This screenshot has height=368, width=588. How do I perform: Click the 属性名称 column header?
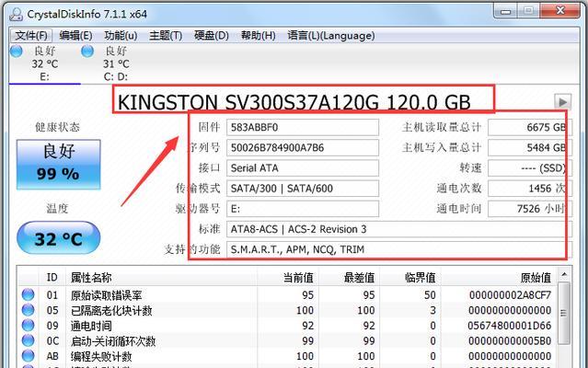[161, 278]
